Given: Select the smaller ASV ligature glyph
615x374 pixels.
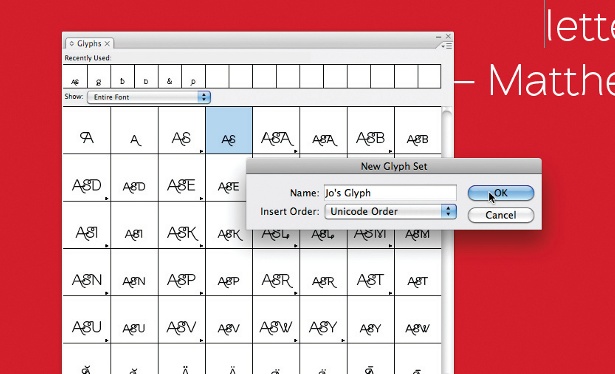Looking at the screenshot, I should click(x=229, y=320).
